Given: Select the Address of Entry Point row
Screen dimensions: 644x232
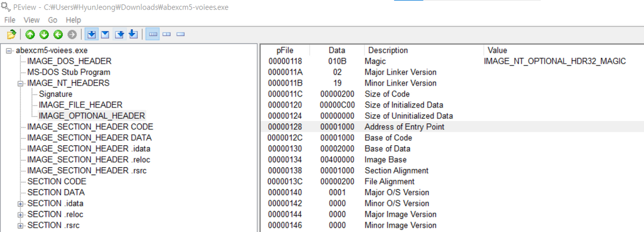Looking at the screenshot, I should (x=452, y=127).
